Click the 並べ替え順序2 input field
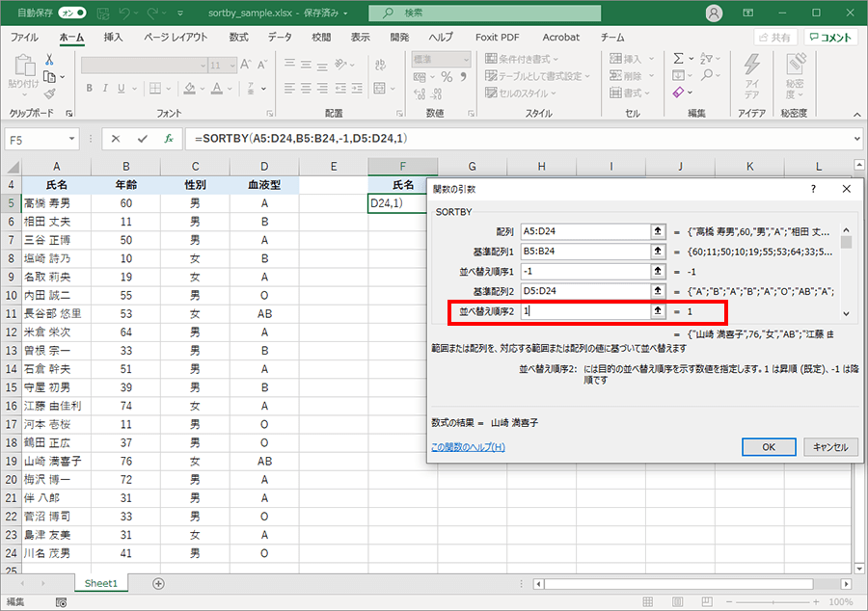This screenshot has height=611, width=868. coord(585,311)
